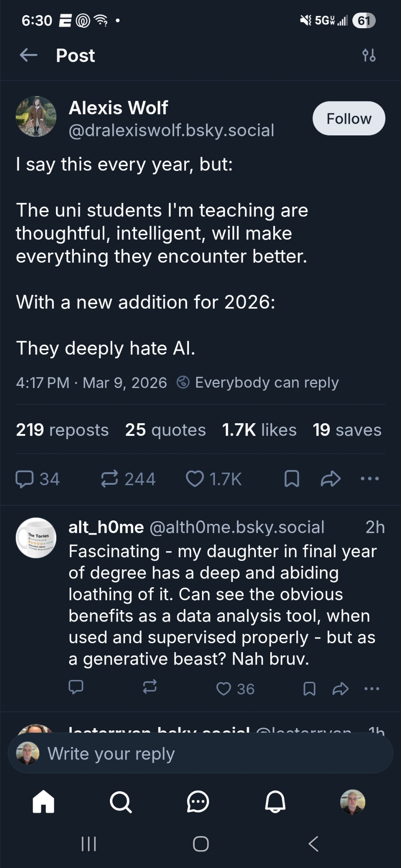View the 25 quotes list
The height and width of the screenshot is (868, 401).
(x=165, y=430)
